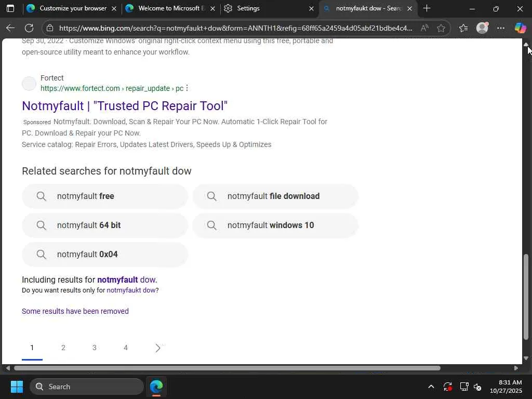Open the Favorites list icon
The height and width of the screenshot is (399, 532).
463,28
